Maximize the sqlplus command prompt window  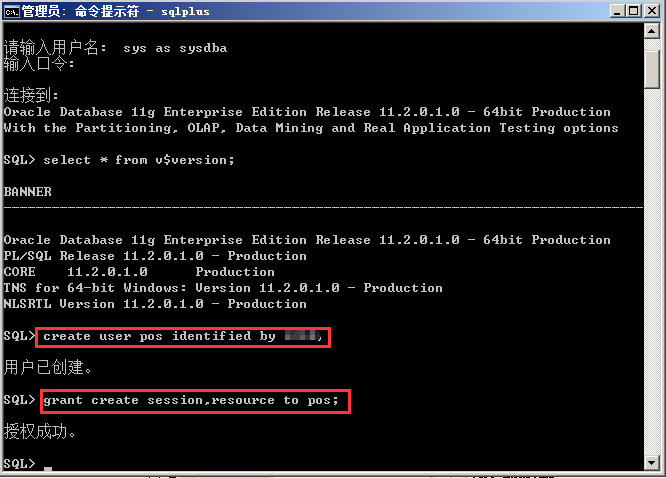(x=630, y=12)
